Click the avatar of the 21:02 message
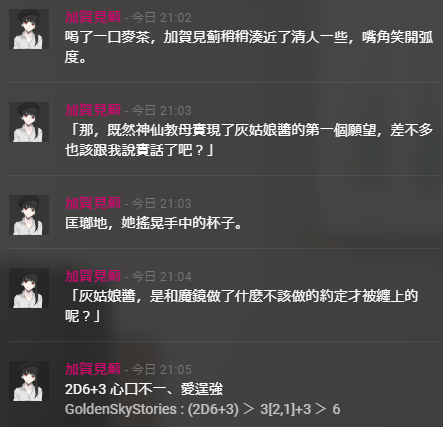Screen dimensions: 443x427 (29, 29)
